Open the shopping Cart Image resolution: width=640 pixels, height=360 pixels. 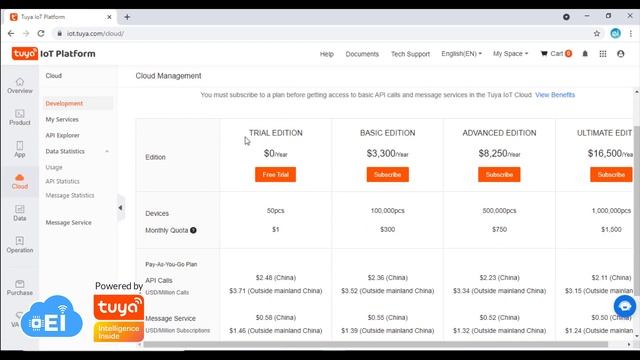pos(556,53)
